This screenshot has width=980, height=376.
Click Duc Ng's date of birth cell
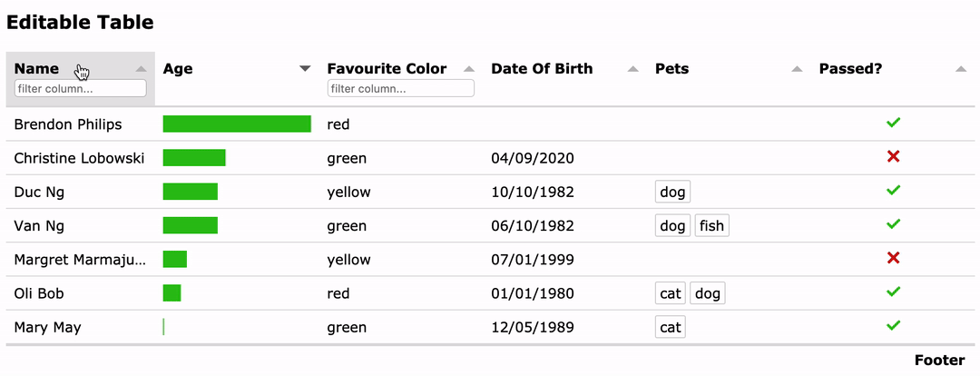[532, 193]
